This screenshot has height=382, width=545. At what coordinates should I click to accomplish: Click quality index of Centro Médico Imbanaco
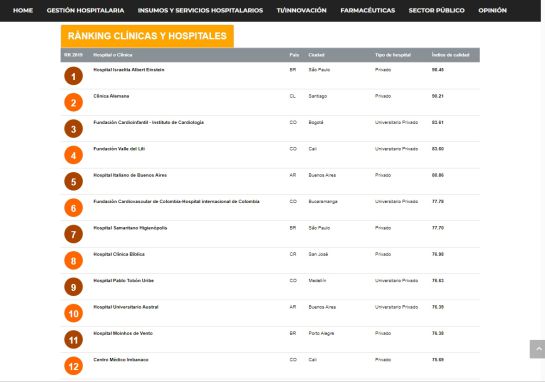click(438, 360)
